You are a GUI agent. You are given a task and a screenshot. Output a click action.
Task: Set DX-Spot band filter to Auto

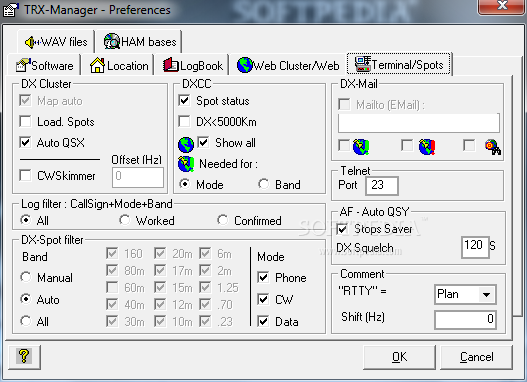coord(26,299)
